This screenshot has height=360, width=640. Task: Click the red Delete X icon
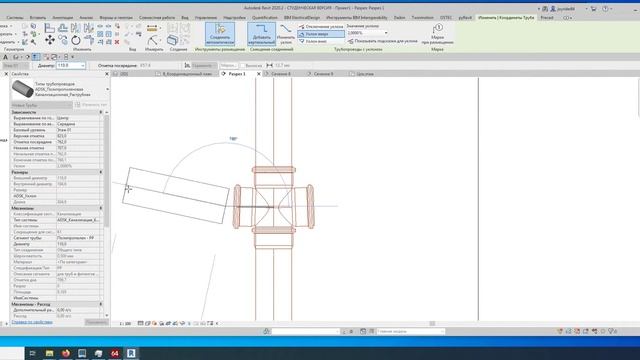point(117,42)
